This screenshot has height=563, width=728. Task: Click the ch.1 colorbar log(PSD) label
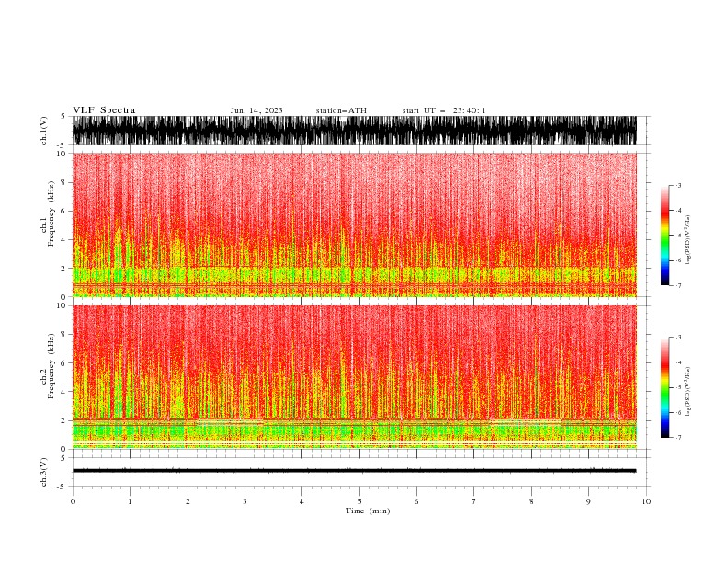tap(688, 240)
